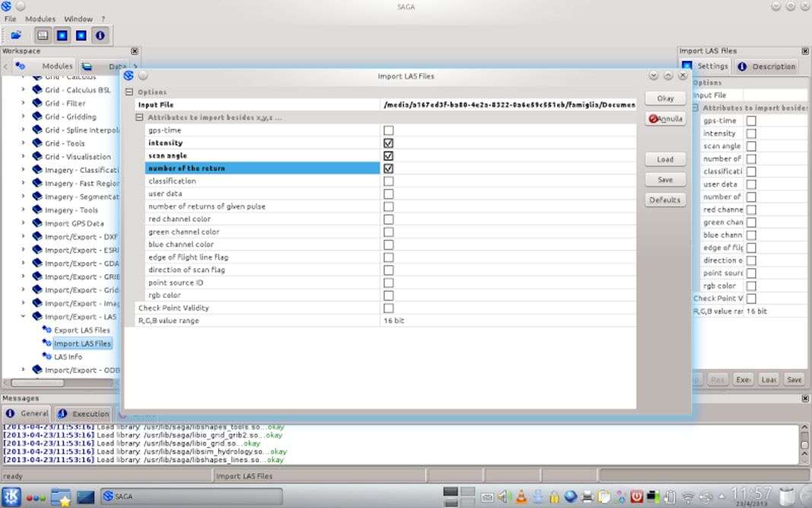Tick the classification checkbox in dialog
The width and height of the screenshot is (812, 508).
click(x=388, y=181)
